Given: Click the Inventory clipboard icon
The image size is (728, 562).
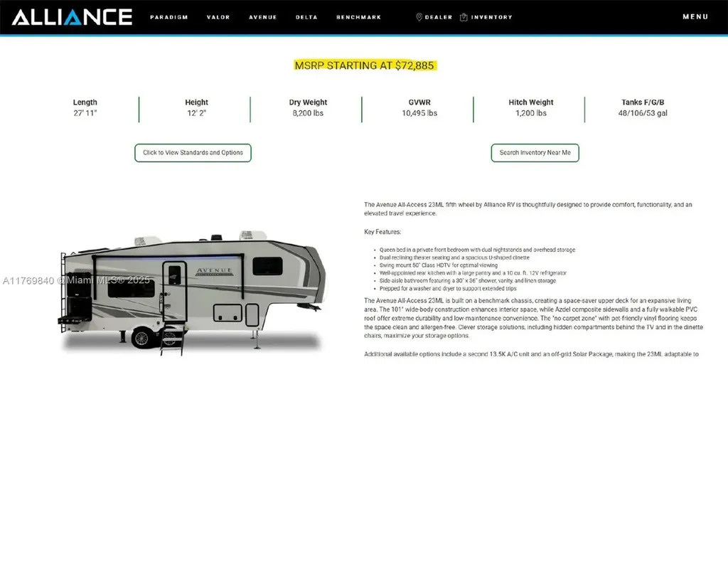Looking at the screenshot, I should point(464,17).
